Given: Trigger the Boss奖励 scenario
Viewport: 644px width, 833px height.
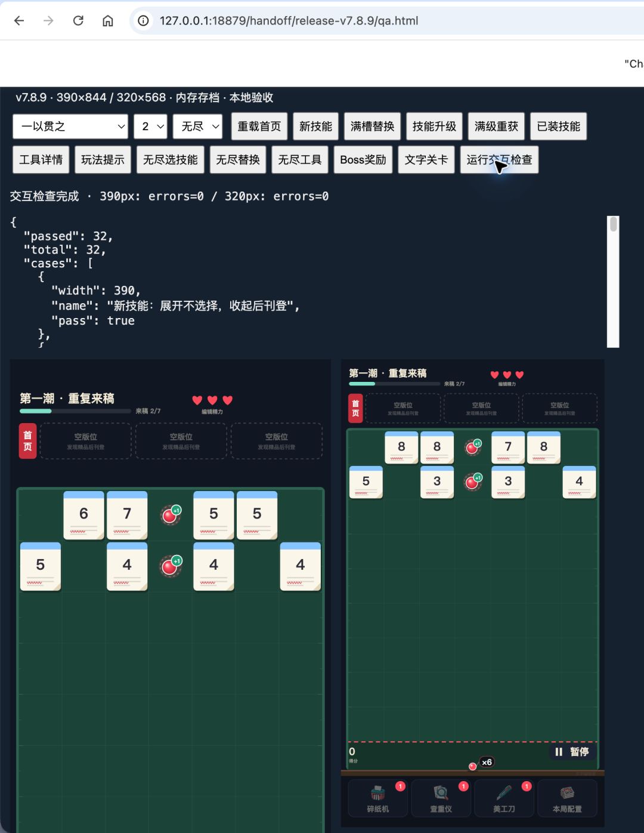Looking at the screenshot, I should 363,160.
